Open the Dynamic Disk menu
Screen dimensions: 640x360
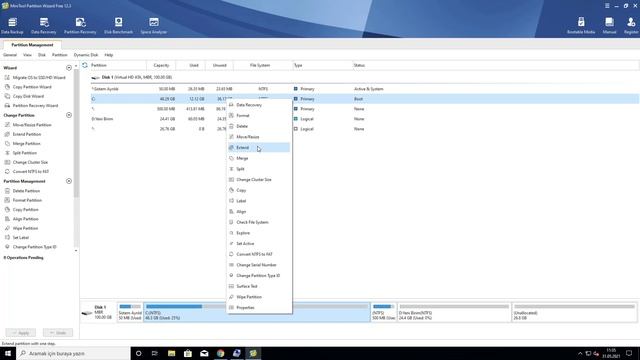[x=86, y=55]
